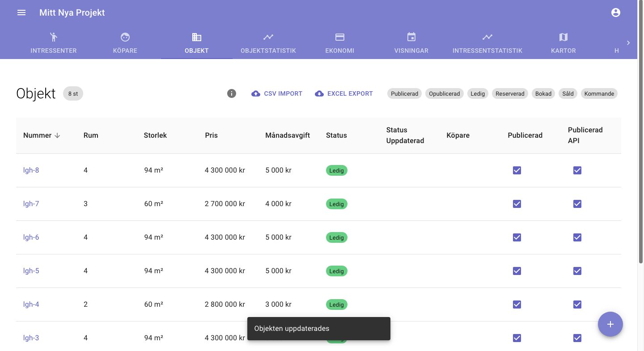The image size is (644, 351).
Task: Toggle sort arrow on Nummer column
Action: (57, 135)
